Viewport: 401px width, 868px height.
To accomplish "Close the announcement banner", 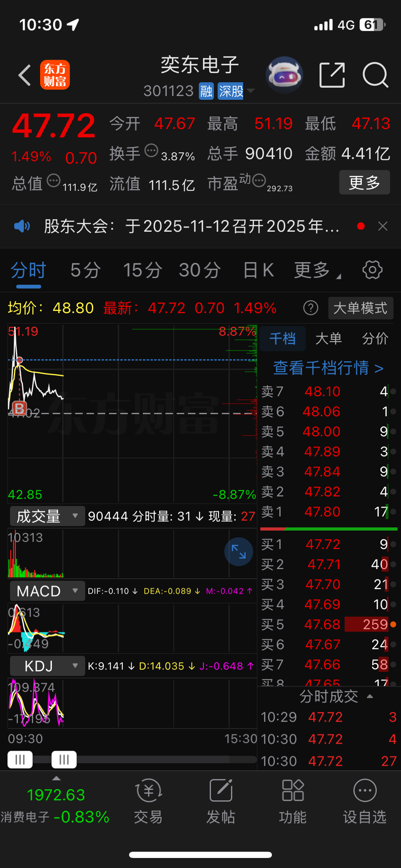I will pyautogui.click(x=383, y=226).
